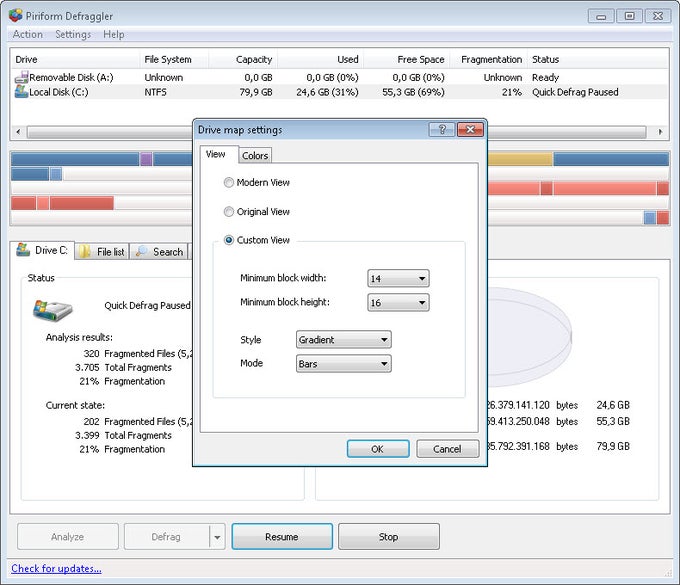Click the help question mark in dialog
680x585 pixels.
pyautogui.click(x=441, y=129)
